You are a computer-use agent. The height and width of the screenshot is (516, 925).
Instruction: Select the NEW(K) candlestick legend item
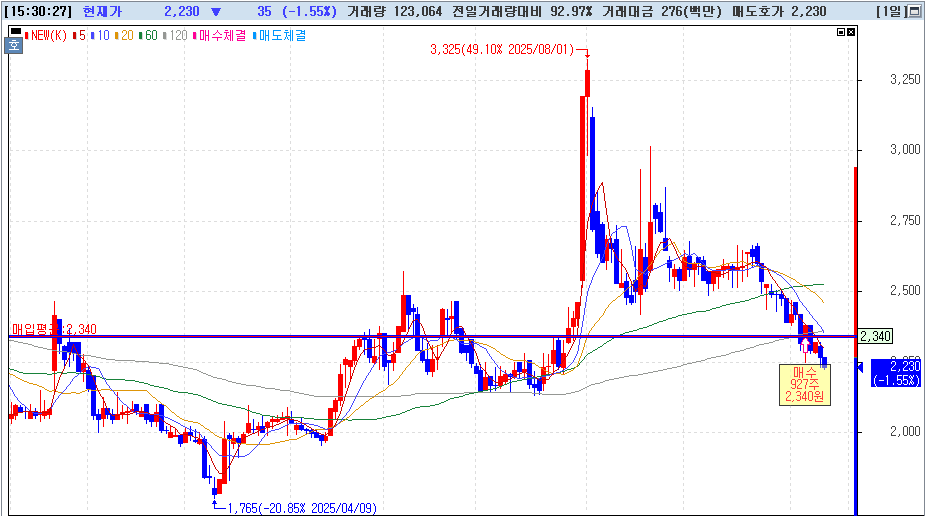[46, 35]
